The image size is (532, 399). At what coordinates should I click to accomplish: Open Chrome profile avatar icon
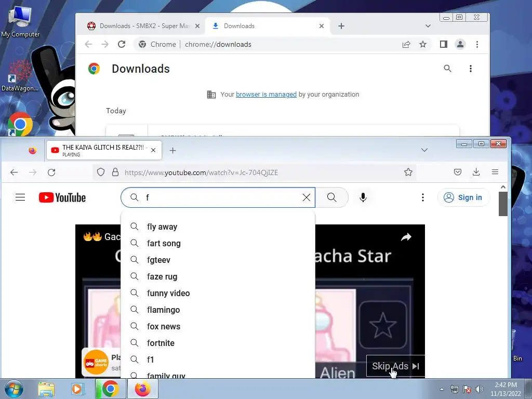460,45
